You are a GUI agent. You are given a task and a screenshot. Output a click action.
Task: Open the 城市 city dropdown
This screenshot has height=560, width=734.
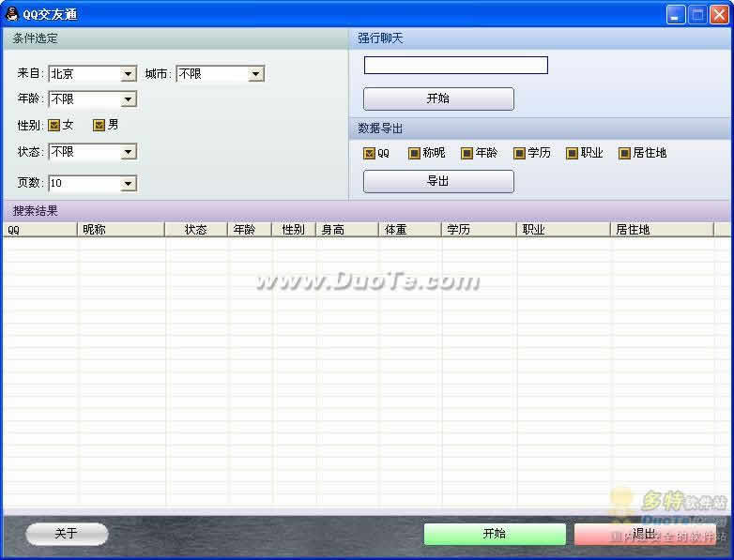pos(220,74)
